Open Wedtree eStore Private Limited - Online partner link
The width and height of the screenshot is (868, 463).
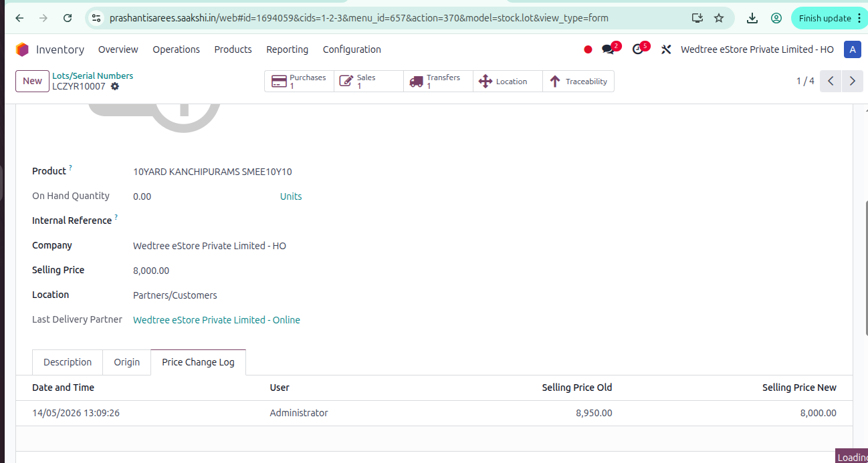tap(217, 320)
